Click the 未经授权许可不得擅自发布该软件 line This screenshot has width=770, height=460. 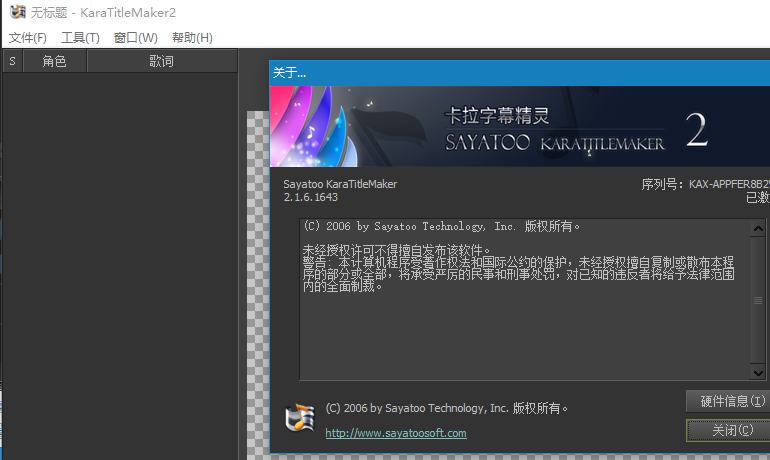(x=396, y=250)
